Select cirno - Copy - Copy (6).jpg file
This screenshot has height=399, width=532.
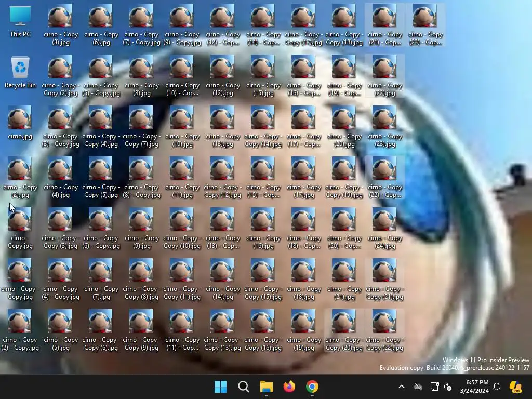click(x=101, y=330)
